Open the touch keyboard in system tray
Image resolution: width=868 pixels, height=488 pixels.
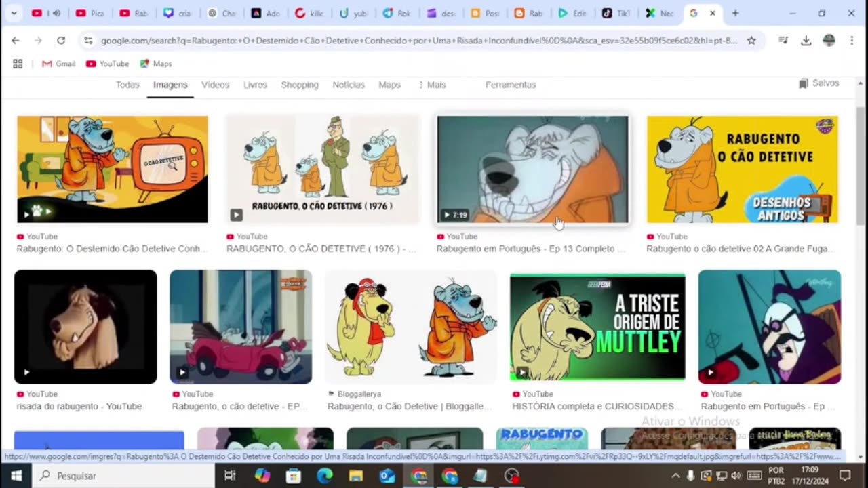click(754, 476)
